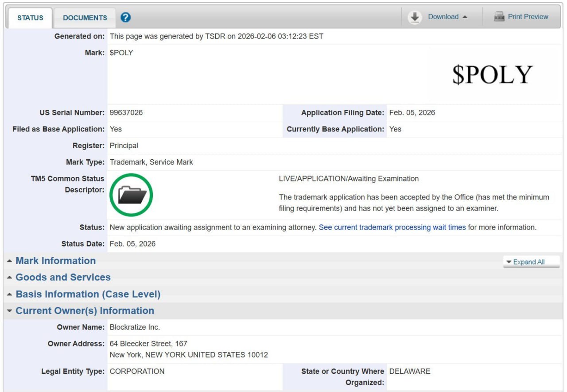Viewport: 567px width, 392px height.
Task: Click the green folder status icon
Action: tap(132, 195)
